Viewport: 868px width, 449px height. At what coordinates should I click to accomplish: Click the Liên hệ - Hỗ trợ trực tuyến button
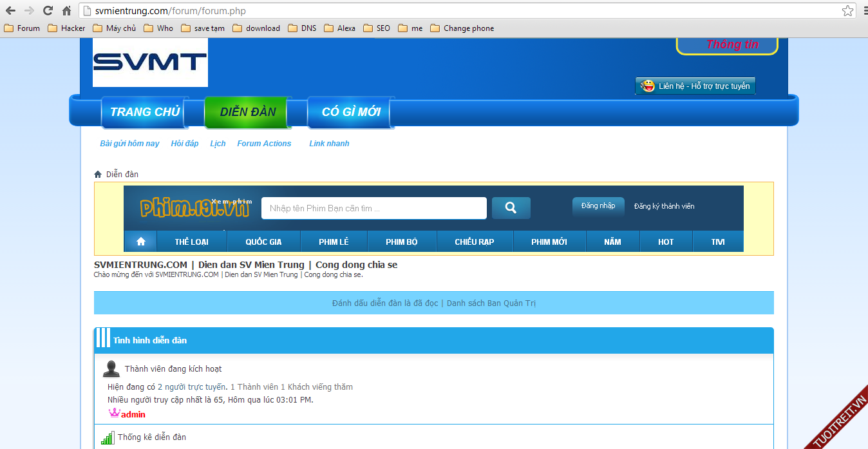click(695, 86)
